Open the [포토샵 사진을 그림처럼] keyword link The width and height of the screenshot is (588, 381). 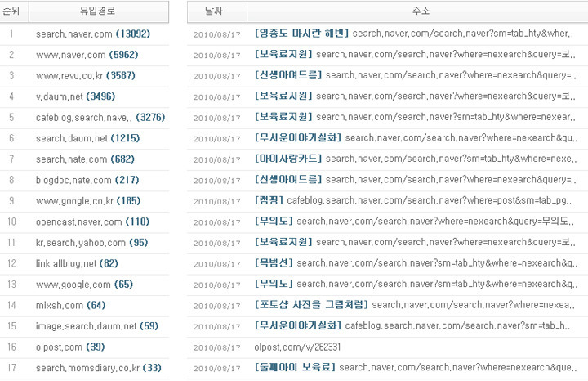311,304
